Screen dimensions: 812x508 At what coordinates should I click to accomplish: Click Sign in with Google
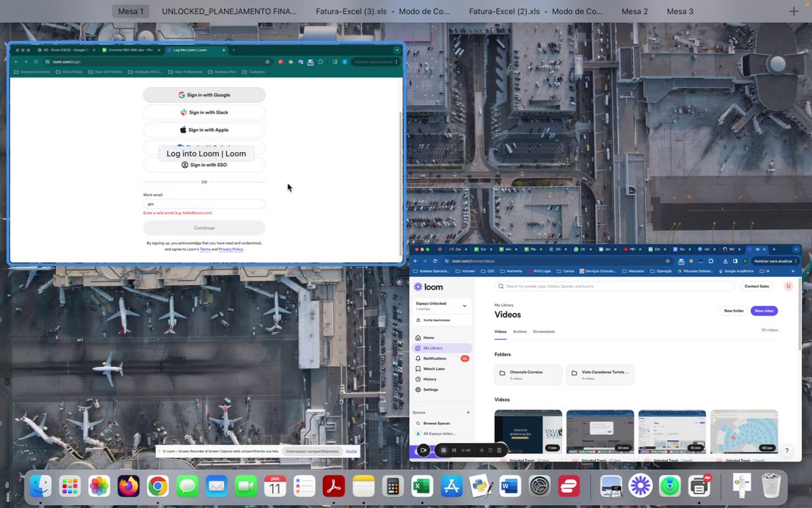click(x=204, y=95)
